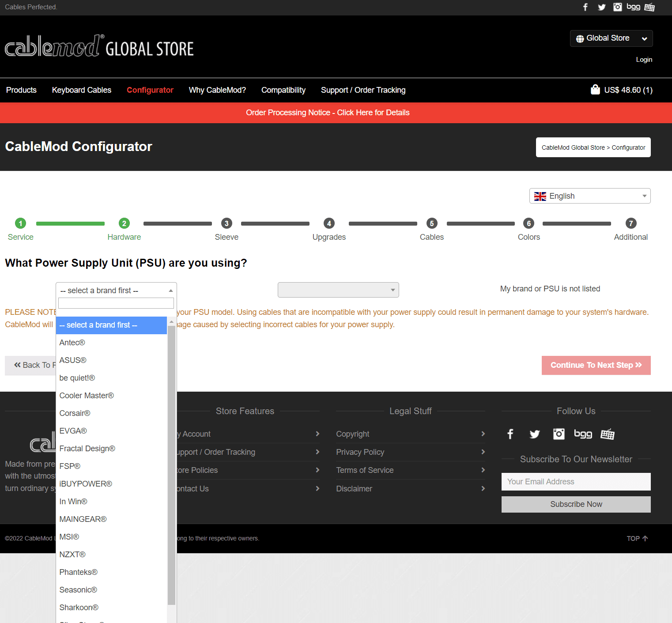This screenshot has height=623, width=672.
Task: Click globe icon in Global Store selector
Action: [x=580, y=39]
